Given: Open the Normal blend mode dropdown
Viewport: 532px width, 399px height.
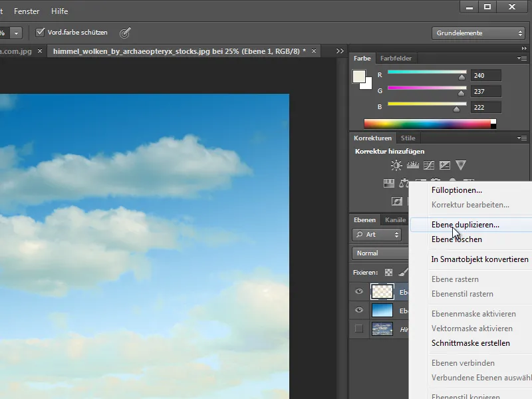Looking at the screenshot, I should pyautogui.click(x=380, y=253).
